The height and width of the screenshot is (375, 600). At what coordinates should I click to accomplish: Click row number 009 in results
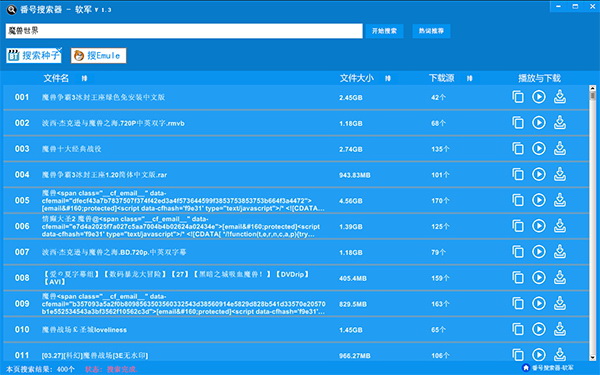point(22,304)
